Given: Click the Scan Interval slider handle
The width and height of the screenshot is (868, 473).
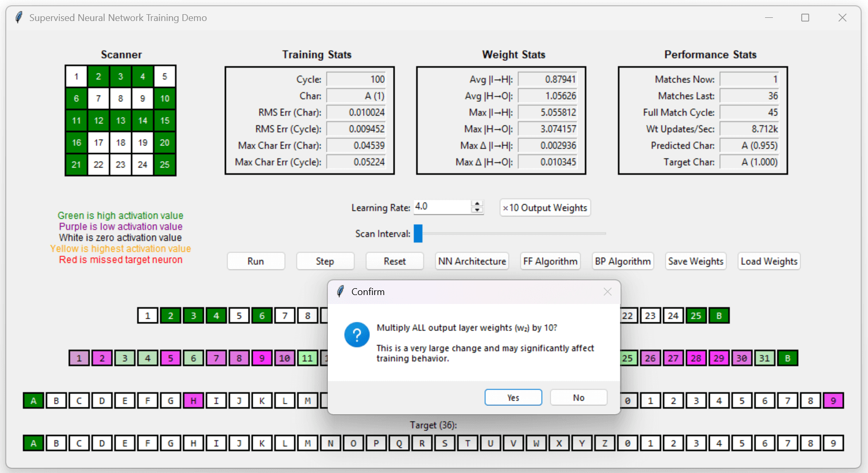Looking at the screenshot, I should pyautogui.click(x=418, y=233).
